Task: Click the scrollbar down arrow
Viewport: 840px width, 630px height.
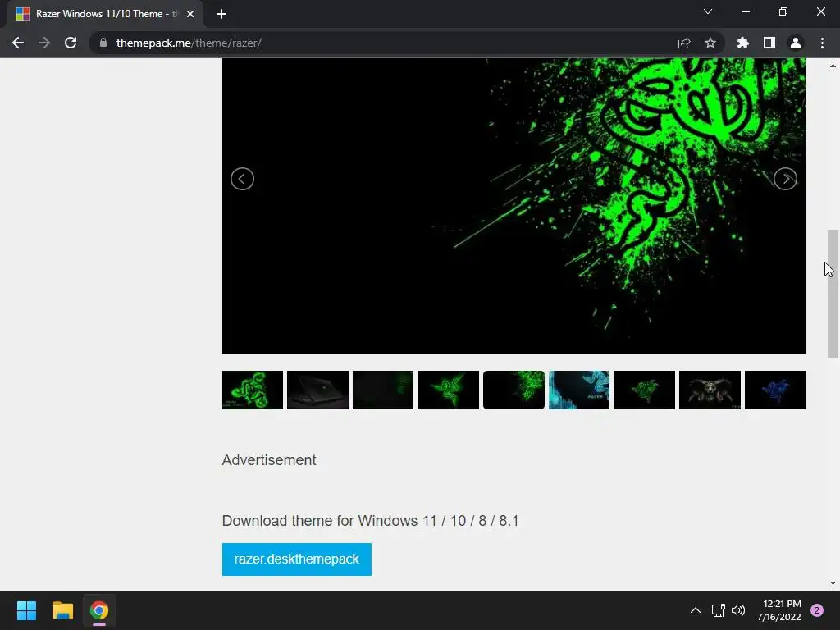Action: coord(833,583)
